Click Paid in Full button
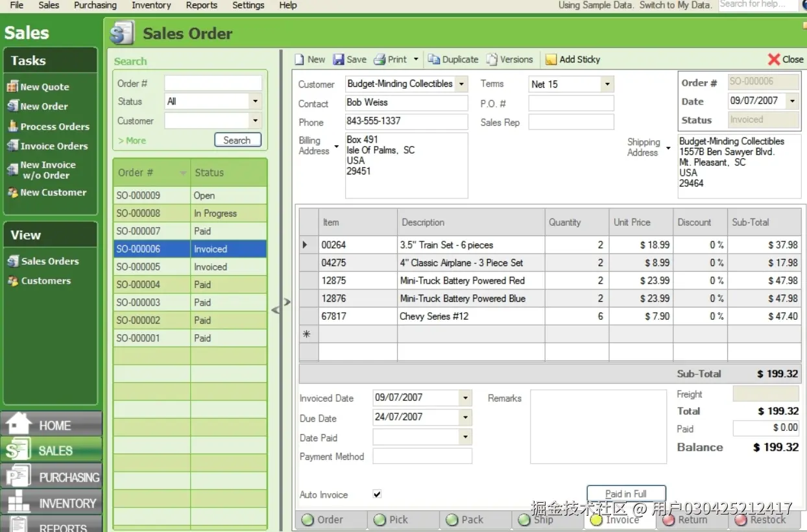Viewport: 807px width, 532px height. pyautogui.click(x=626, y=494)
